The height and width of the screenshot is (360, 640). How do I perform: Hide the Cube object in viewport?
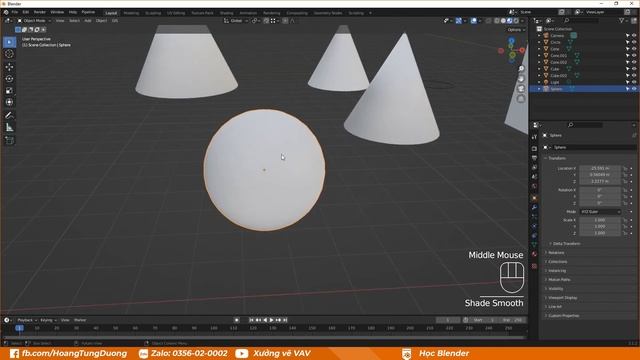(x=634, y=69)
